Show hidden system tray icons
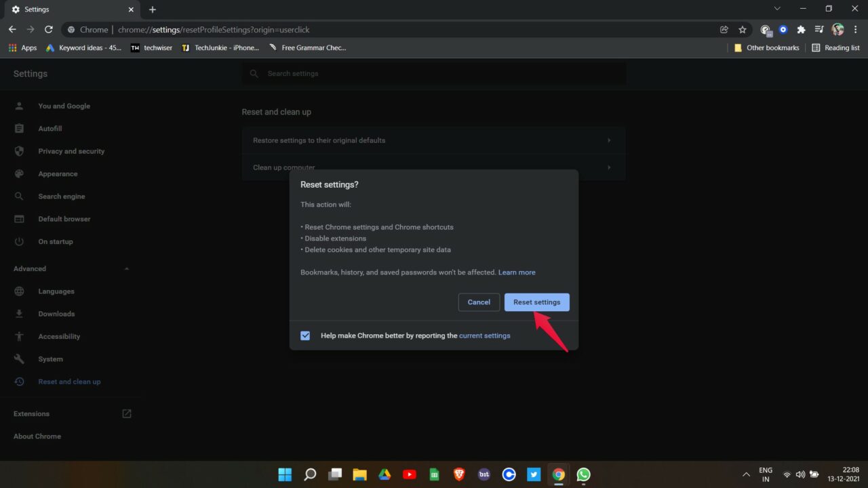Image resolution: width=868 pixels, height=488 pixels. click(x=746, y=474)
